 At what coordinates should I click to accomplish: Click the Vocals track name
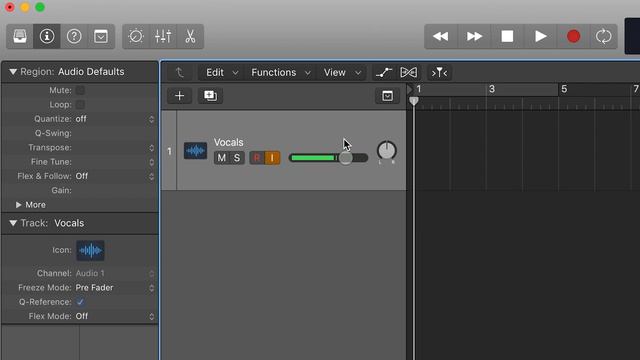click(229, 142)
